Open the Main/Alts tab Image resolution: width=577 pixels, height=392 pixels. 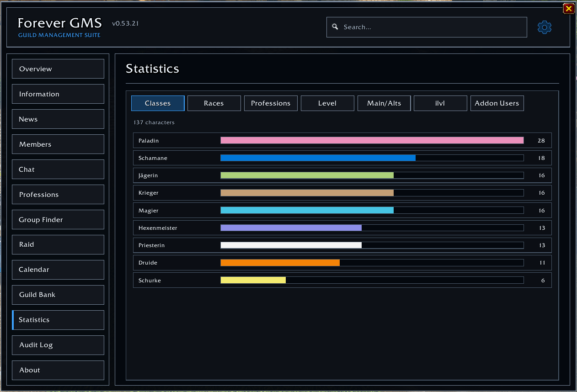point(384,103)
